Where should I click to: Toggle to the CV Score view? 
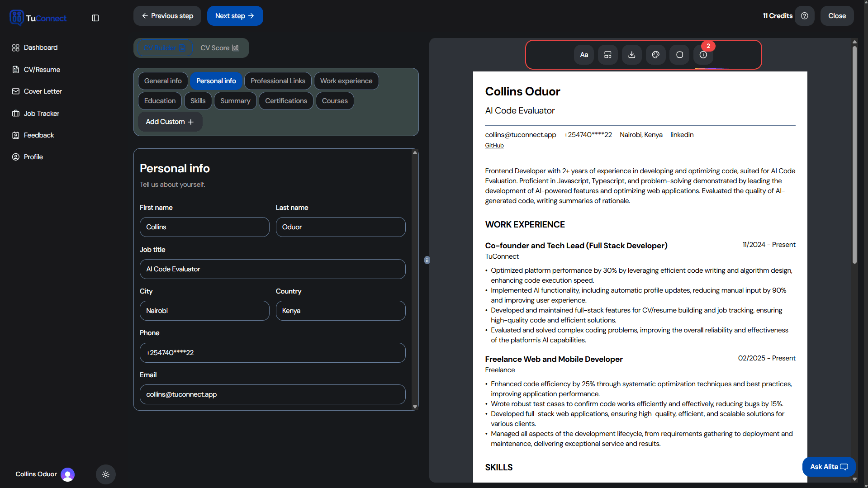point(219,47)
